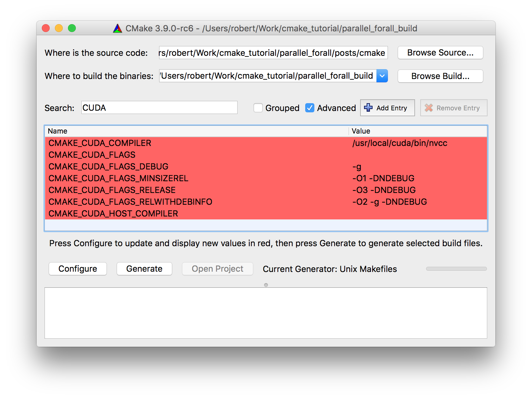
Task: Click the Open Project button
Action: pyautogui.click(x=217, y=269)
